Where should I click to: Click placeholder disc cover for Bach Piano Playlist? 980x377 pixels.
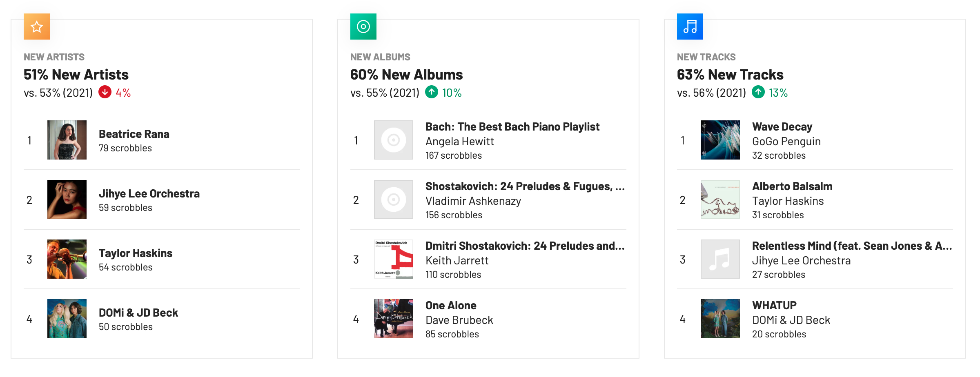(394, 140)
